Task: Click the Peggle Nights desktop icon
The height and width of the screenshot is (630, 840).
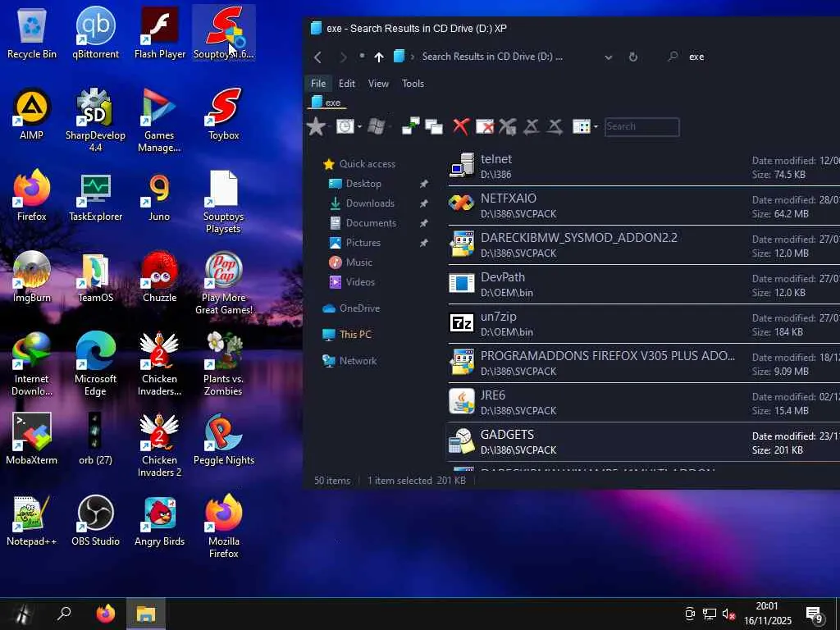Action: point(223,440)
